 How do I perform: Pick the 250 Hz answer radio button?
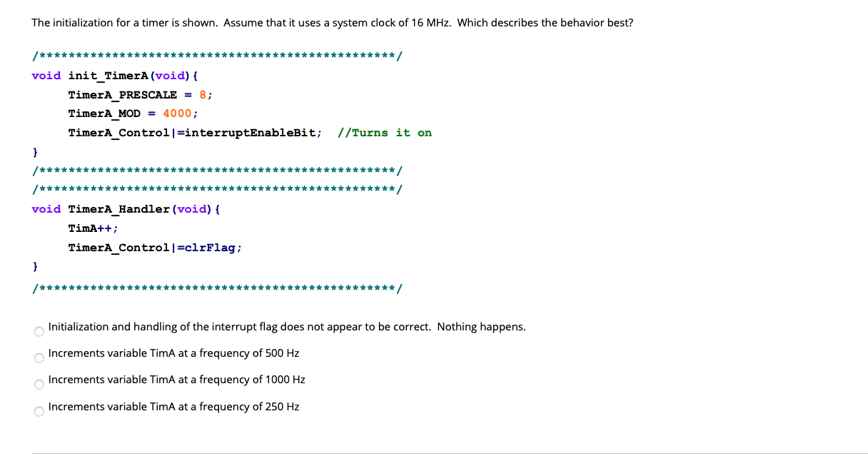[x=39, y=411]
